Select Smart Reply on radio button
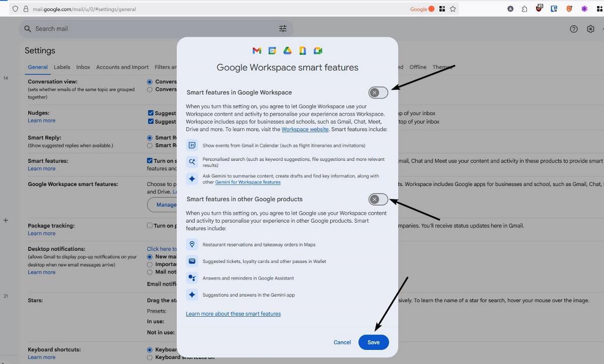 pyautogui.click(x=149, y=137)
